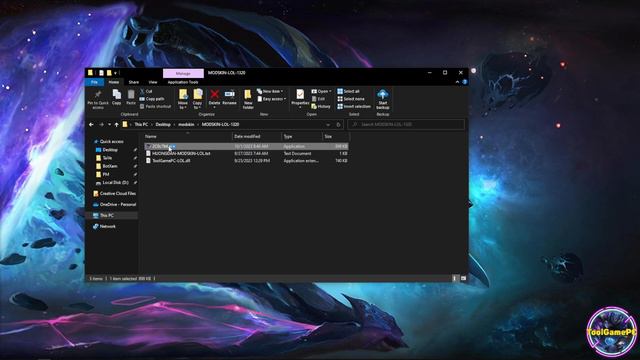Click This PC in address breadcrumb
Image resolution: width=640 pixels, height=360 pixels.
(x=141, y=124)
